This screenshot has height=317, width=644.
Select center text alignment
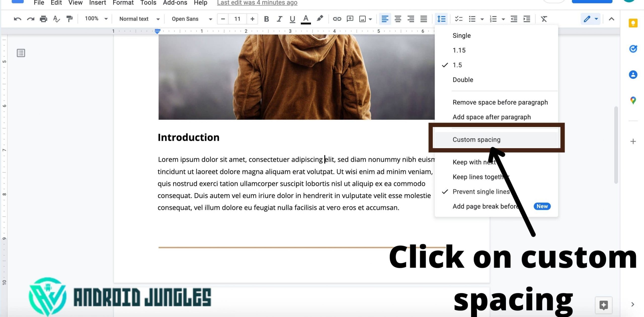pos(398,19)
